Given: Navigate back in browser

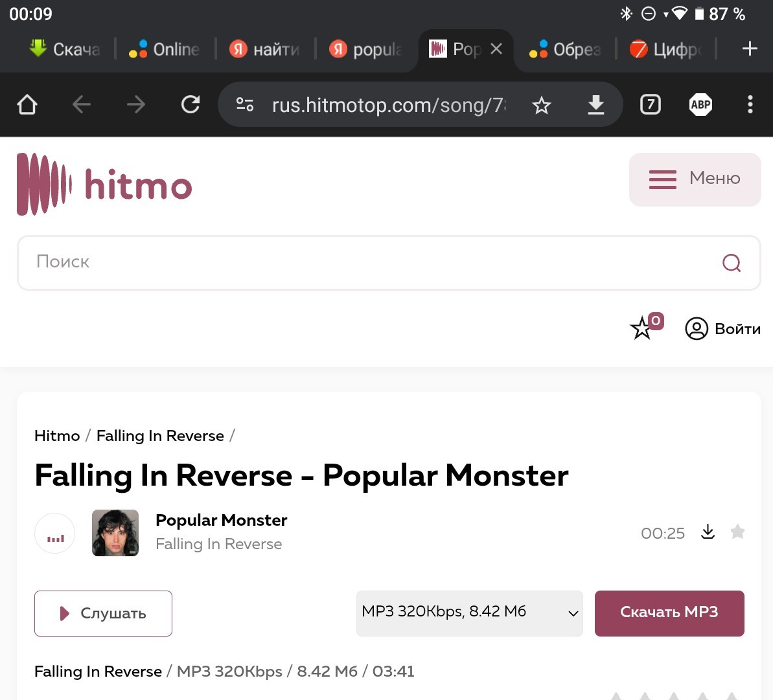Looking at the screenshot, I should coord(82,104).
